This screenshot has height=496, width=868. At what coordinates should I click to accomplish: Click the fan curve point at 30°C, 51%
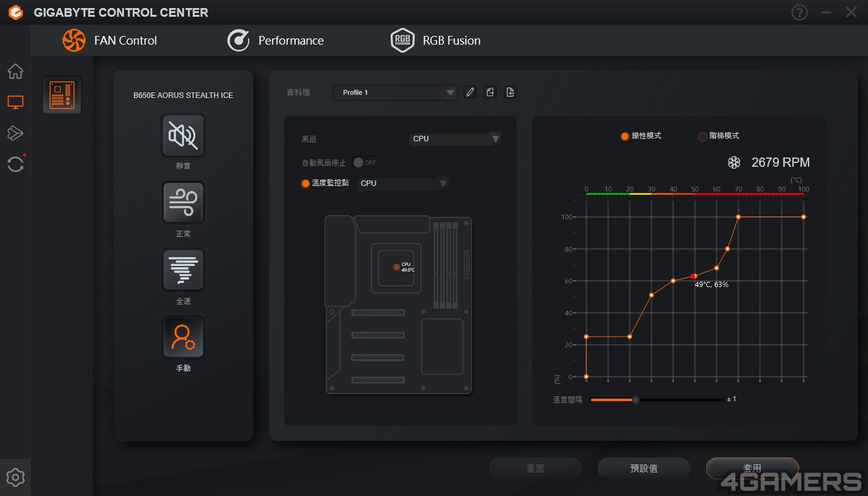tap(652, 295)
